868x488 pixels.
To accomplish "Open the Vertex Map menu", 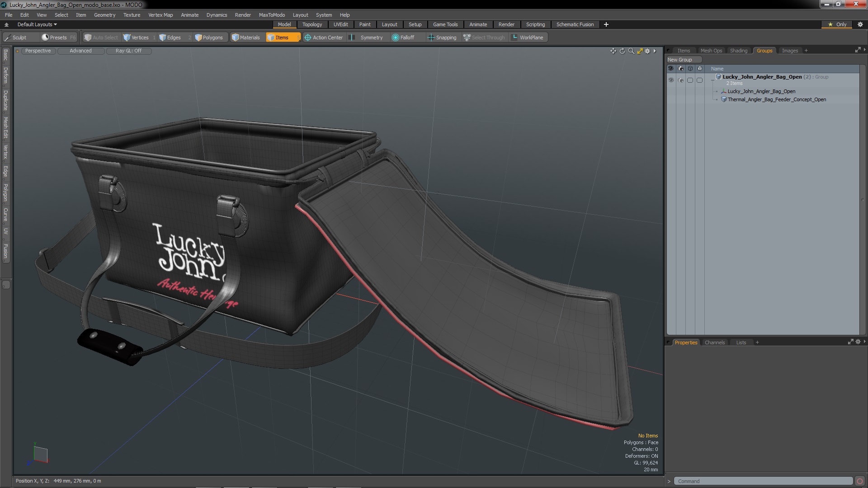I will point(160,15).
